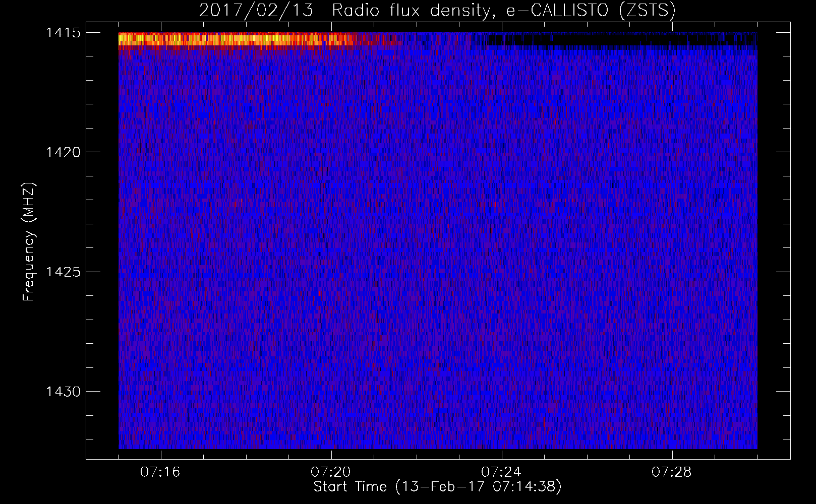Click the 1415 frequency tick label
Viewport: 816px width, 504px height.
click(x=63, y=33)
